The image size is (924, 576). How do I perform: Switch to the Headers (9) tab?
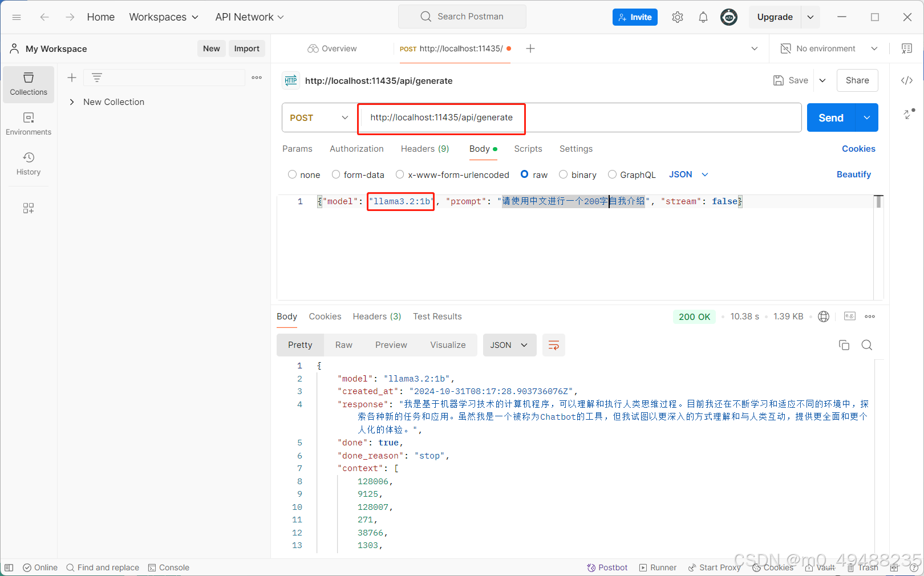click(424, 149)
